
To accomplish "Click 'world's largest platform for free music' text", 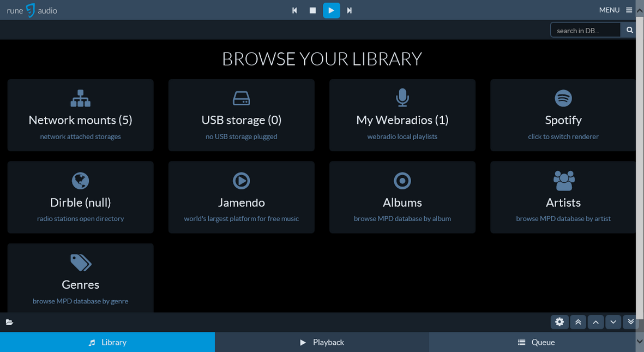I will [242, 219].
